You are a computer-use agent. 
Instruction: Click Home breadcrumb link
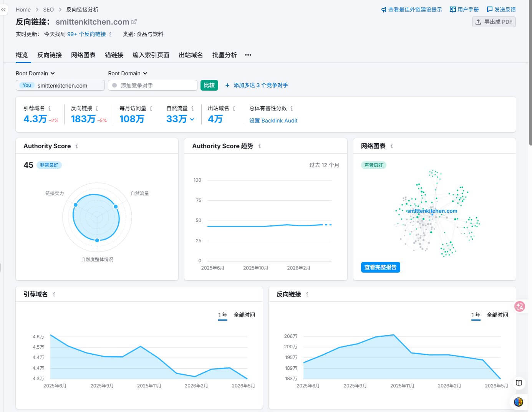pyautogui.click(x=23, y=10)
